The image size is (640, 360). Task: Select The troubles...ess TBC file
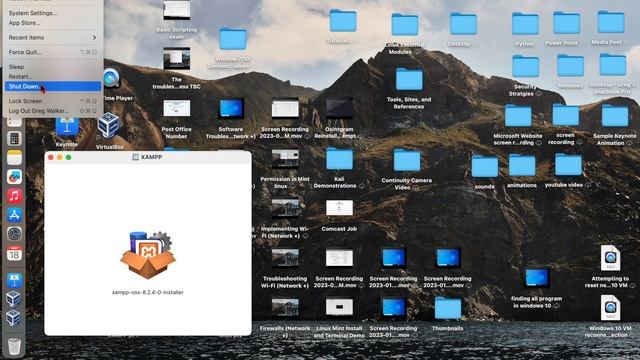[x=176, y=58]
